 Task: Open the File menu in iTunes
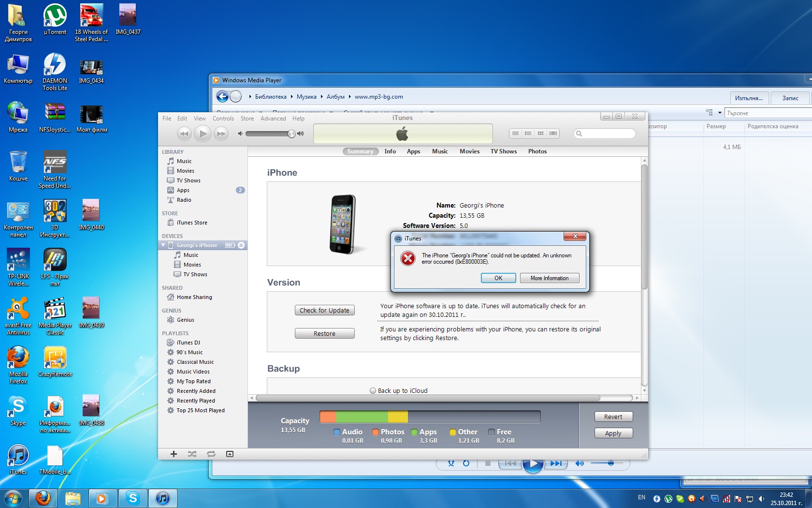(x=167, y=119)
